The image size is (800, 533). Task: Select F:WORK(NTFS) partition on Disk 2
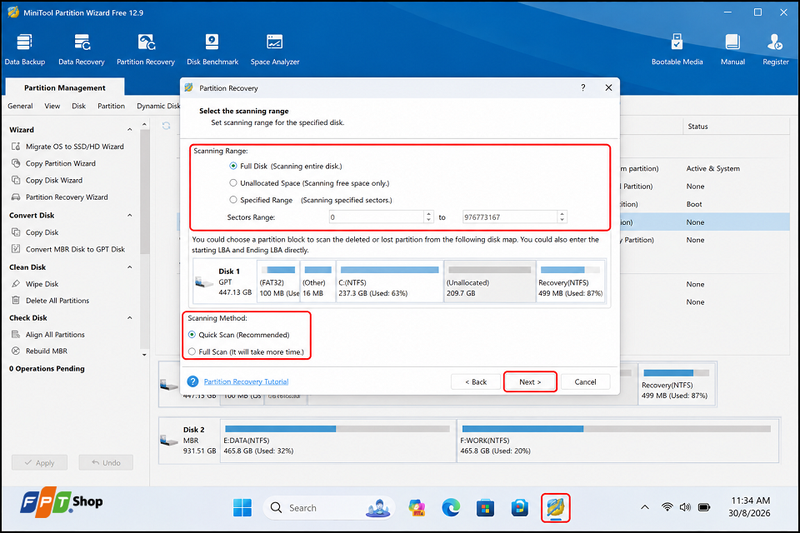618,440
